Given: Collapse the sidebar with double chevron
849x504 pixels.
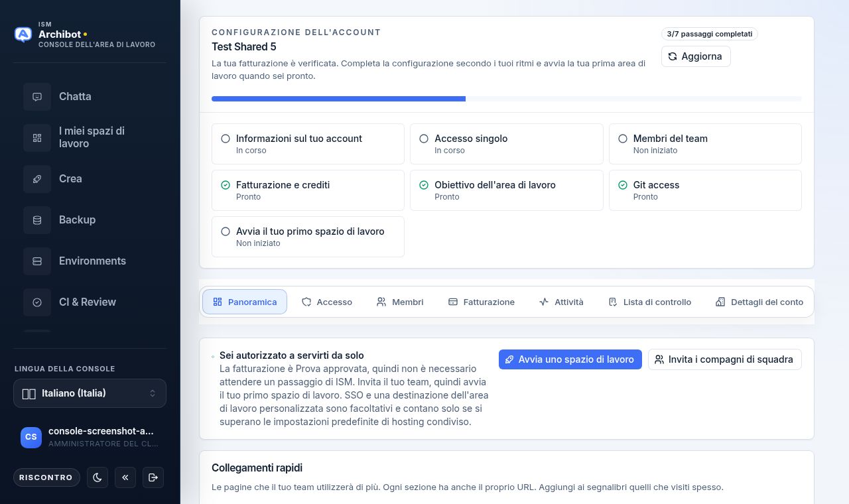Looking at the screenshot, I should point(125,477).
